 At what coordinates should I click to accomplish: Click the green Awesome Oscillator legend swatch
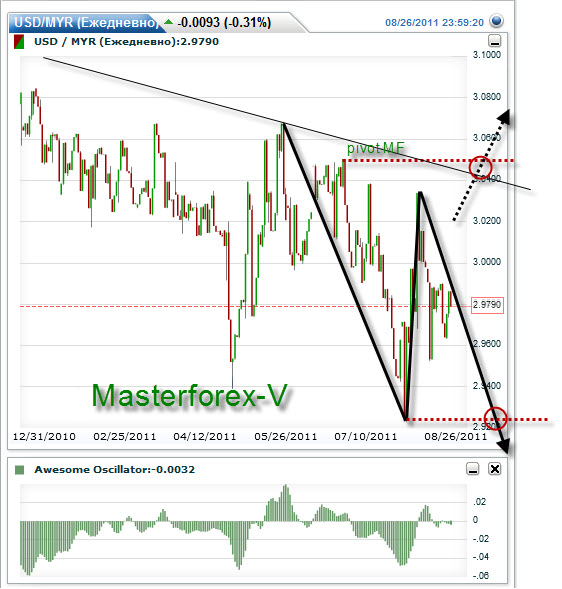coord(19,470)
